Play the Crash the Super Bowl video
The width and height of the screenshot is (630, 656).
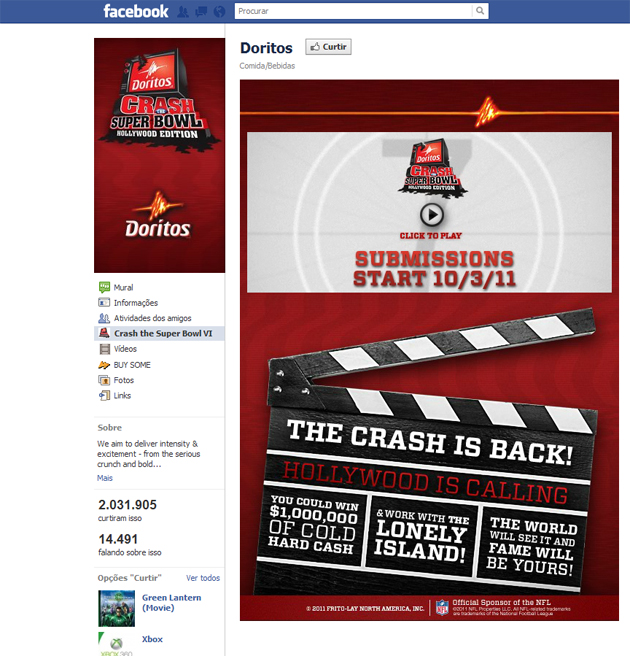click(432, 215)
